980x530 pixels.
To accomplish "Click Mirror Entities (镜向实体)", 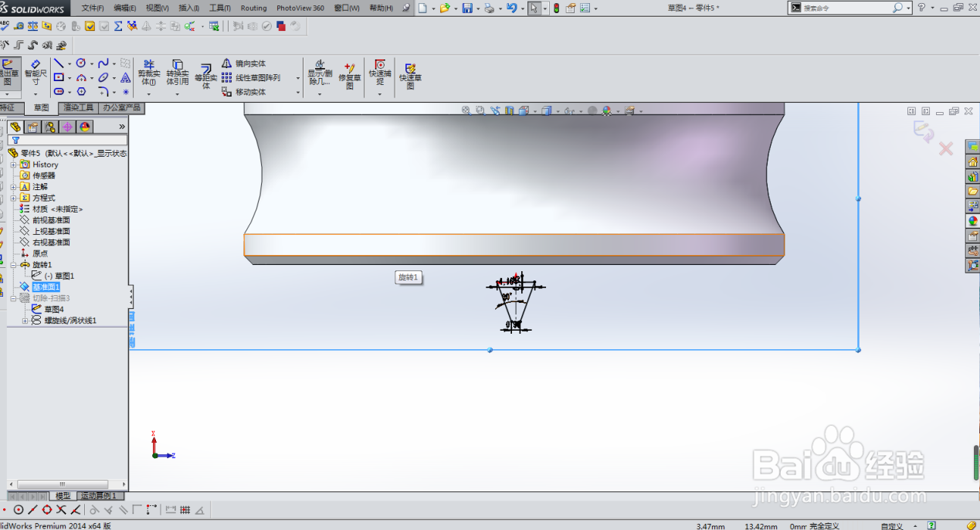I will click(x=246, y=64).
